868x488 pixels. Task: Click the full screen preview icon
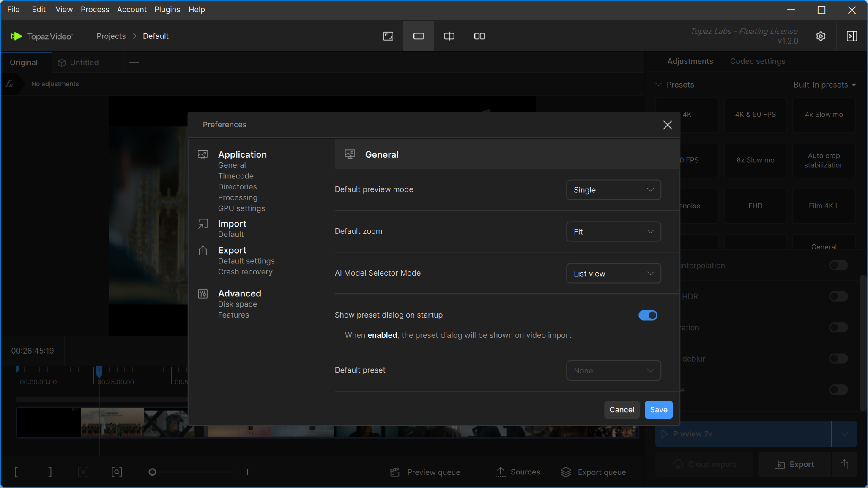click(388, 36)
